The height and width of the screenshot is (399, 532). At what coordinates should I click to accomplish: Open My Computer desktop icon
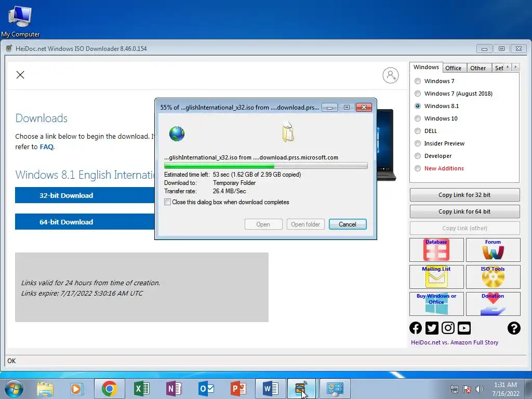coord(20,21)
